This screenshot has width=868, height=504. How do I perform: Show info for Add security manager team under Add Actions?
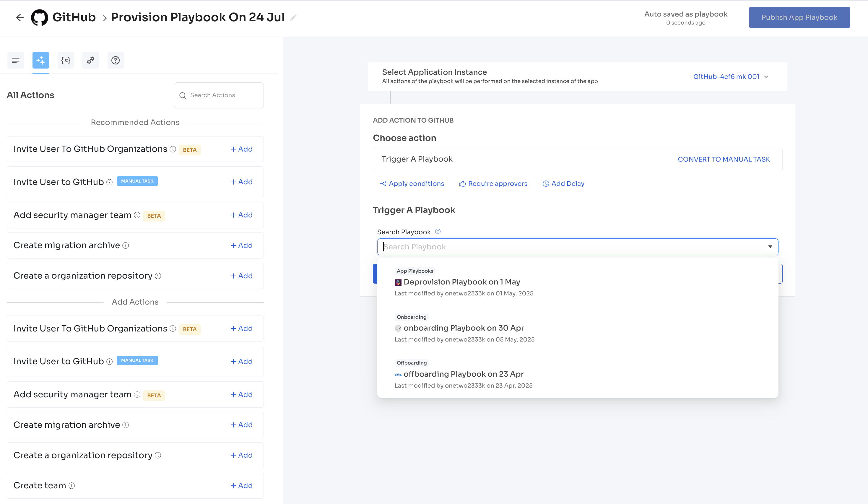pyautogui.click(x=137, y=394)
